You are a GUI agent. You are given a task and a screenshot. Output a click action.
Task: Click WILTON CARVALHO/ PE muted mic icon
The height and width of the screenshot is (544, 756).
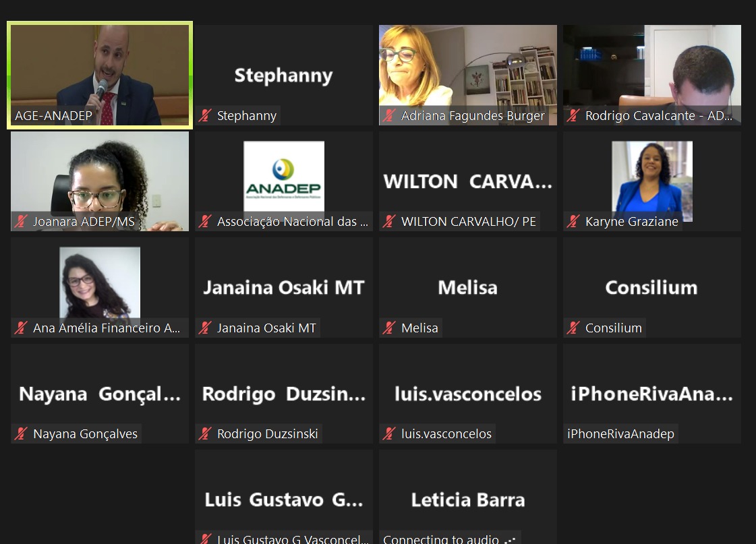pos(390,222)
